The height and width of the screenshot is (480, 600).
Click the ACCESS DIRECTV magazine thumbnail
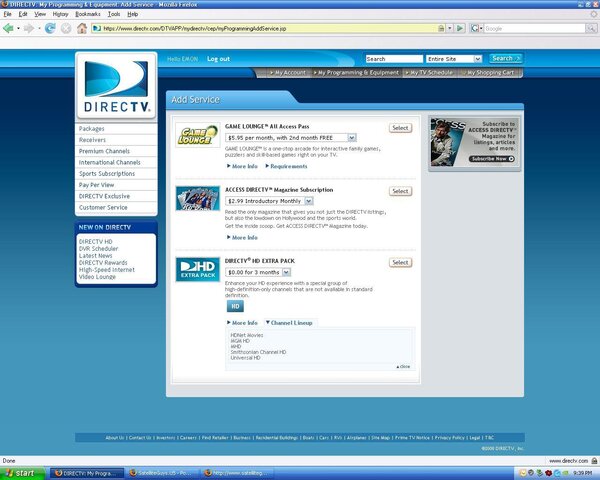(x=198, y=198)
